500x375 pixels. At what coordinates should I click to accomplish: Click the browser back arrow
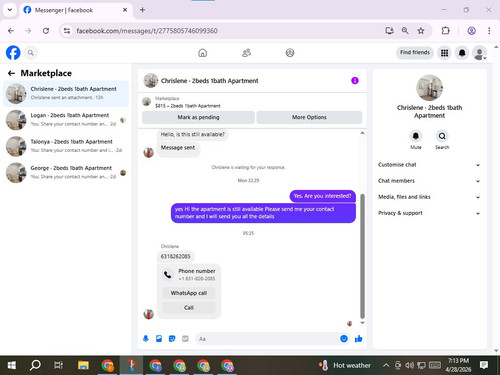[11, 31]
